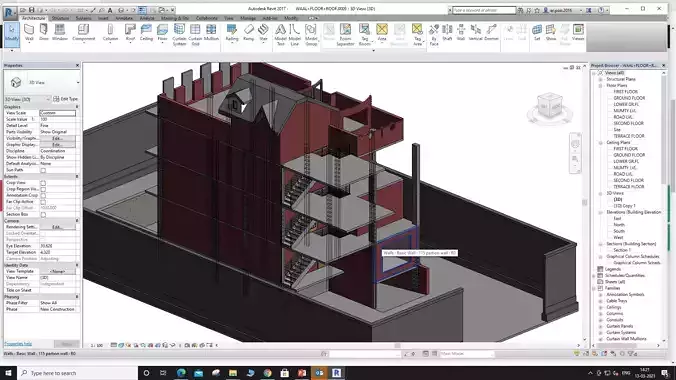The width and height of the screenshot is (676, 380).
Task: Select the Roof tool
Action: [x=130, y=32]
